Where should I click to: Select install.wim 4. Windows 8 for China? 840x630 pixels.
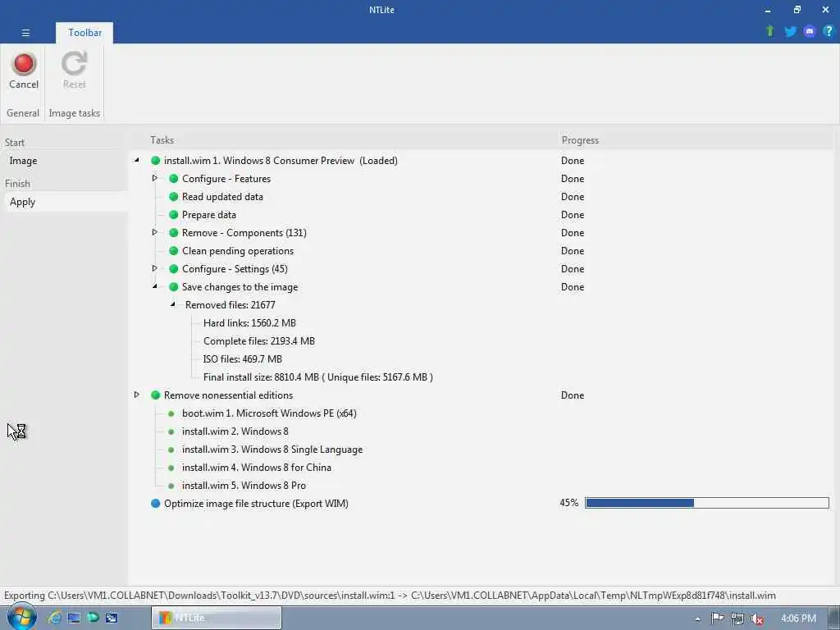(x=256, y=468)
